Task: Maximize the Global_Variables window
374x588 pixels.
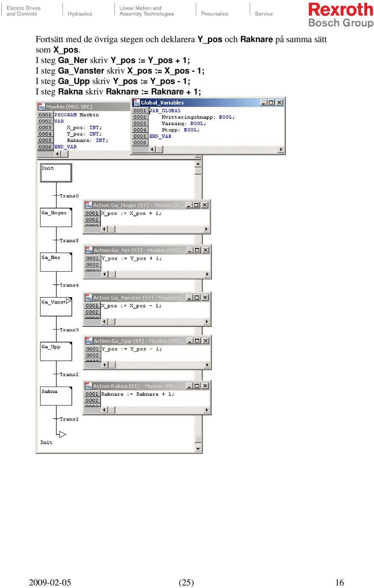Action: [x=271, y=102]
